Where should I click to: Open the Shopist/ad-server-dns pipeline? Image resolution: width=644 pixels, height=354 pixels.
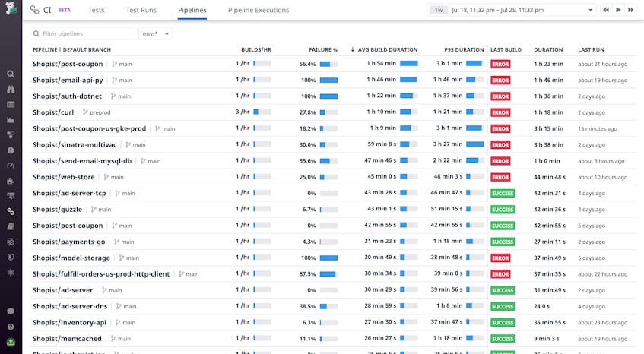coord(70,306)
